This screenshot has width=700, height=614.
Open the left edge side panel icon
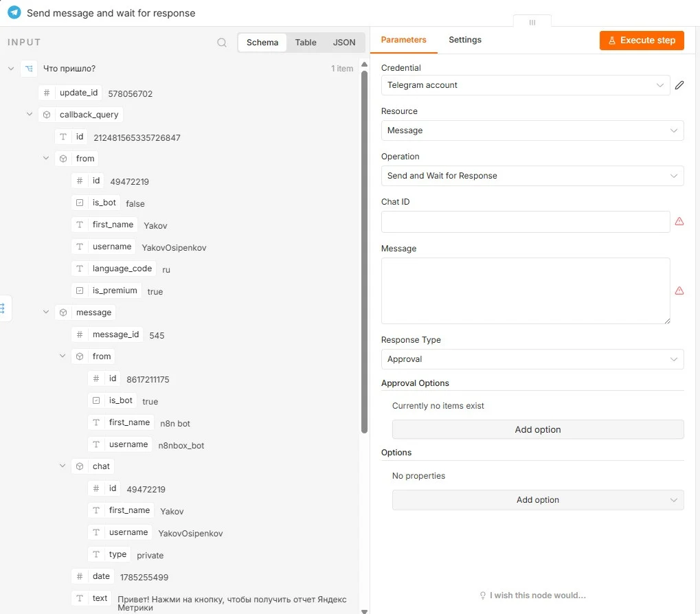click(3, 308)
